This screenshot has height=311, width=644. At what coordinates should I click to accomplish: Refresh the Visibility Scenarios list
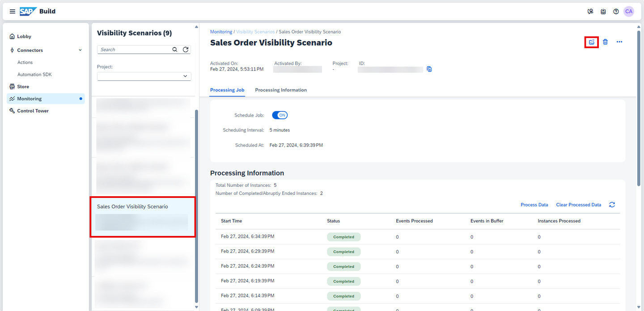186,50
